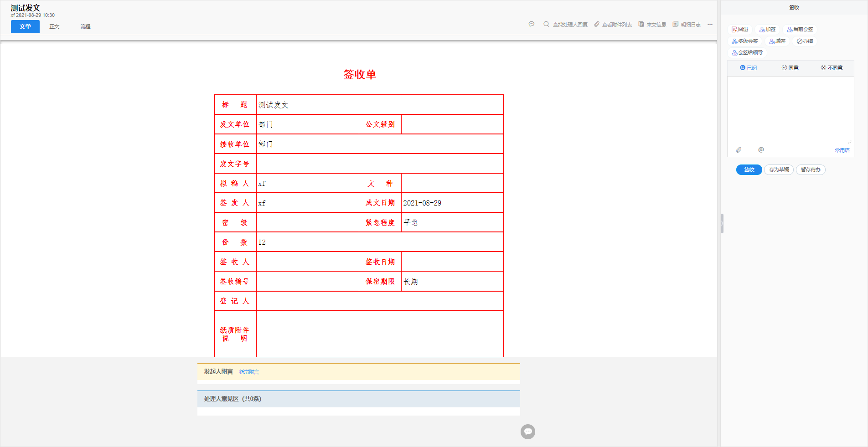Click the 签收编号 label cell
Viewport: 868px width, 447px height.
[x=235, y=282]
